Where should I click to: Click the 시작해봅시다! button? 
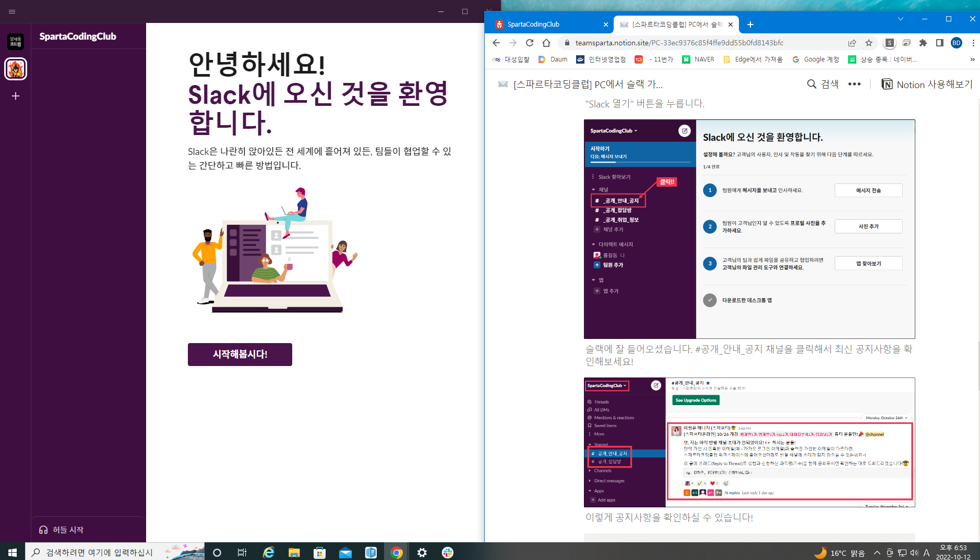coord(240,355)
